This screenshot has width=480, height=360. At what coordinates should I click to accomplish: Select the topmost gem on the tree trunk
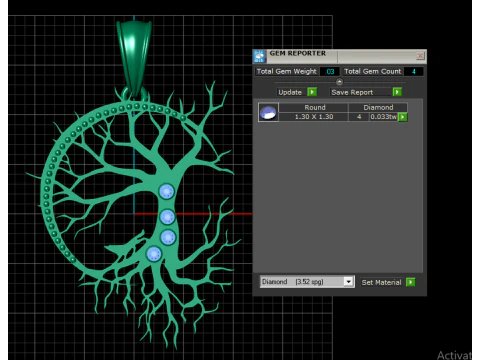167,191
